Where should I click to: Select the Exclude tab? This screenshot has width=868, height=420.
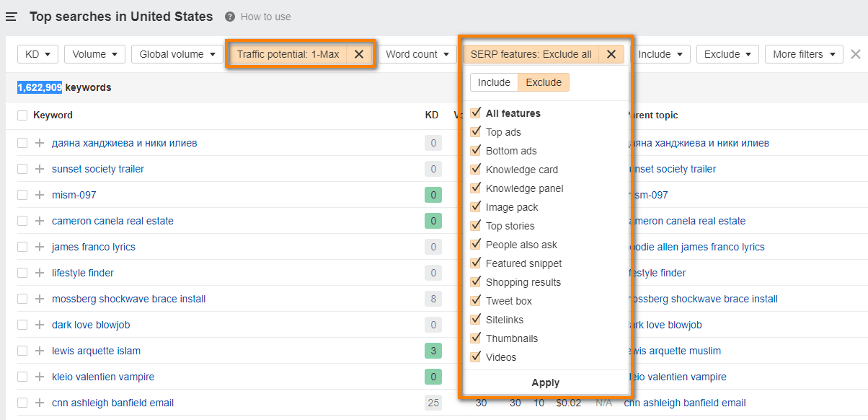pyautogui.click(x=543, y=82)
